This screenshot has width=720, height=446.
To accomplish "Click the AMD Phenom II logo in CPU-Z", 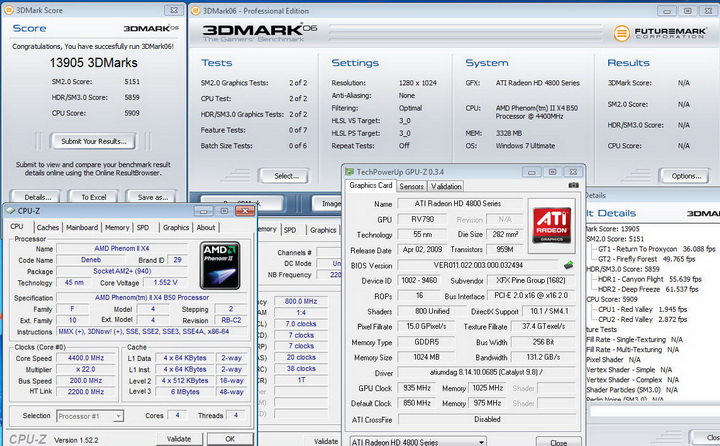I will coord(220,265).
